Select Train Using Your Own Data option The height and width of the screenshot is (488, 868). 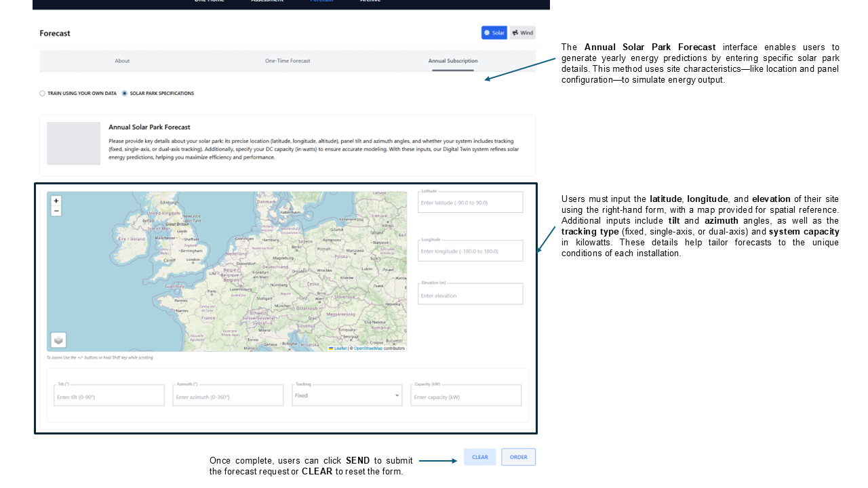[43, 94]
